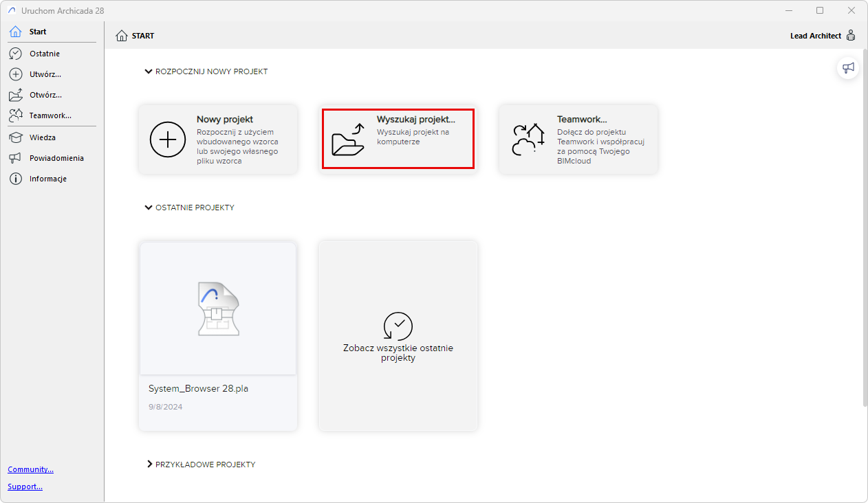Click the Lead Architect user name
Screen dimensions: 868x503
816,36
